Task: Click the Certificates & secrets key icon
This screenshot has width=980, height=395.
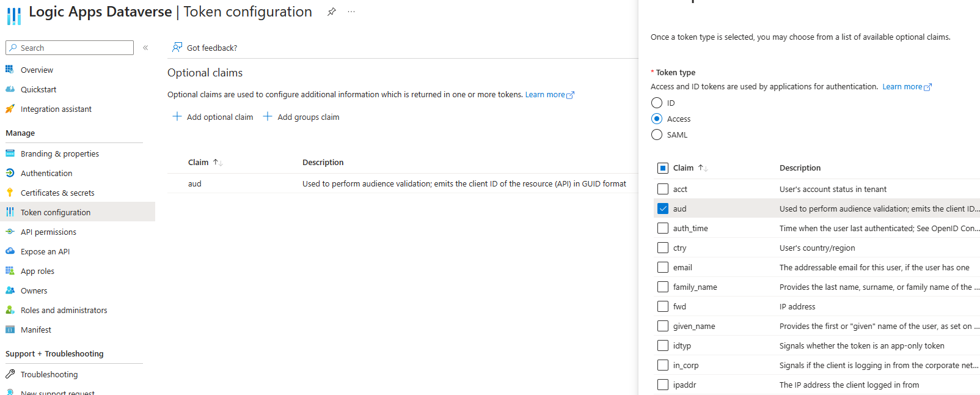Action: pos(10,193)
